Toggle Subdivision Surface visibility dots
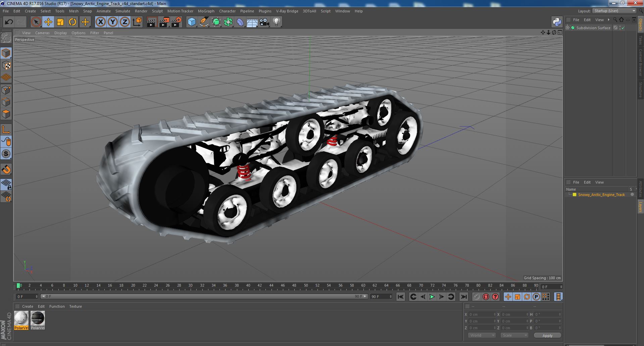644x346 pixels. (x=620, y=28)
